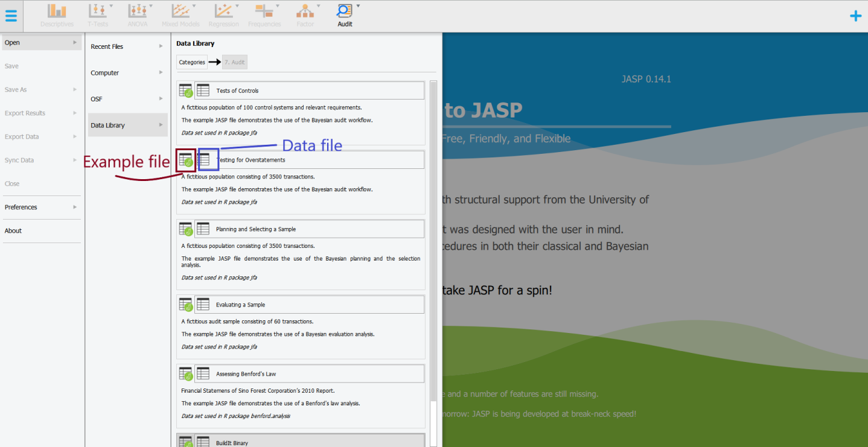Select the Regression icon

pyautogui.click(x=224, y=12)
